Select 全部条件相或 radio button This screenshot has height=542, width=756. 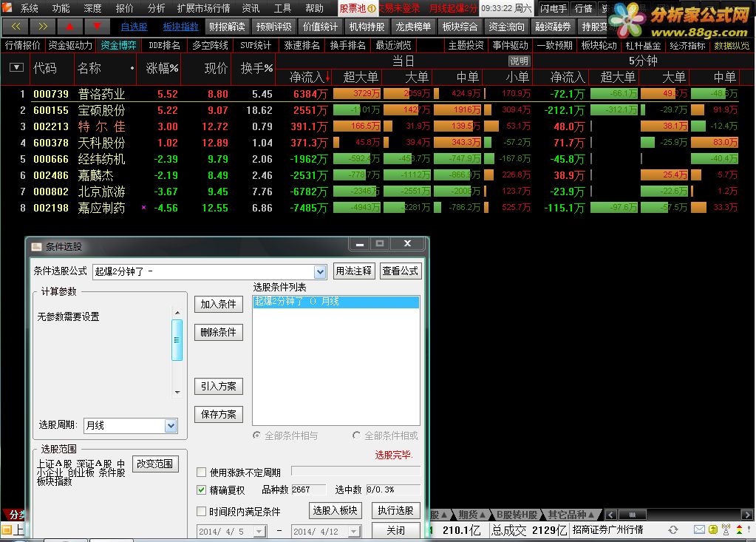356,436
